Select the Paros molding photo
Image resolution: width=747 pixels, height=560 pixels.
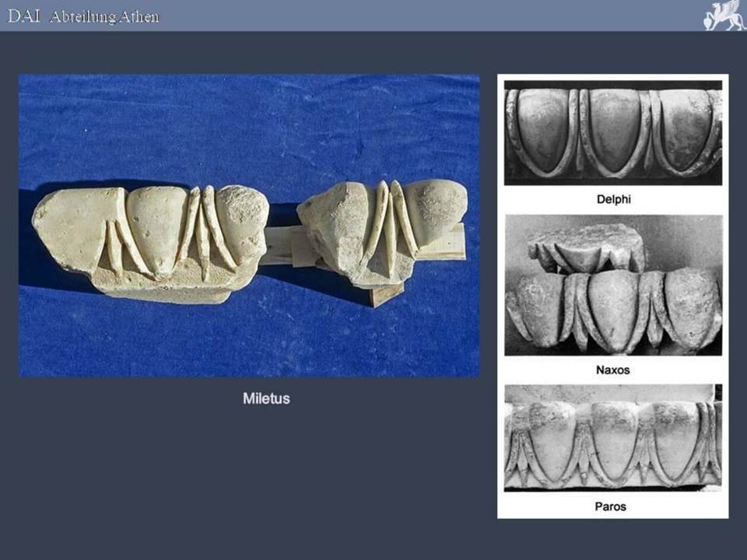[x=613, y=438]
